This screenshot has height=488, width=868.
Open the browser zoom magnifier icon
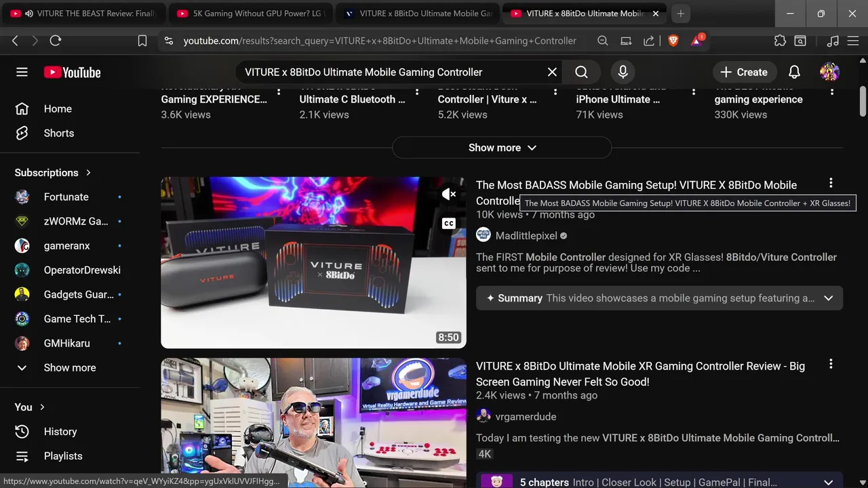coord(603,41)
